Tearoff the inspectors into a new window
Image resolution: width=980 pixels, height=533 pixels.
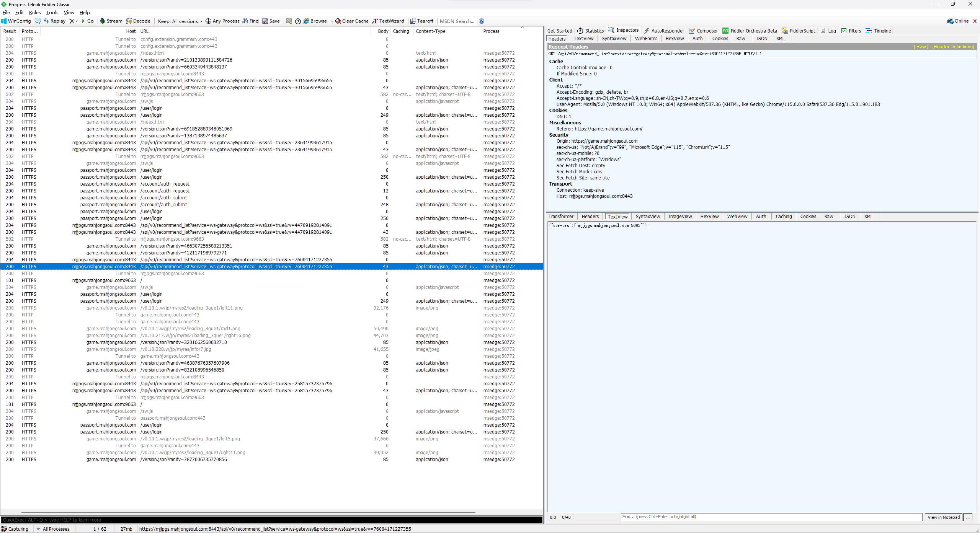(421, 21)
